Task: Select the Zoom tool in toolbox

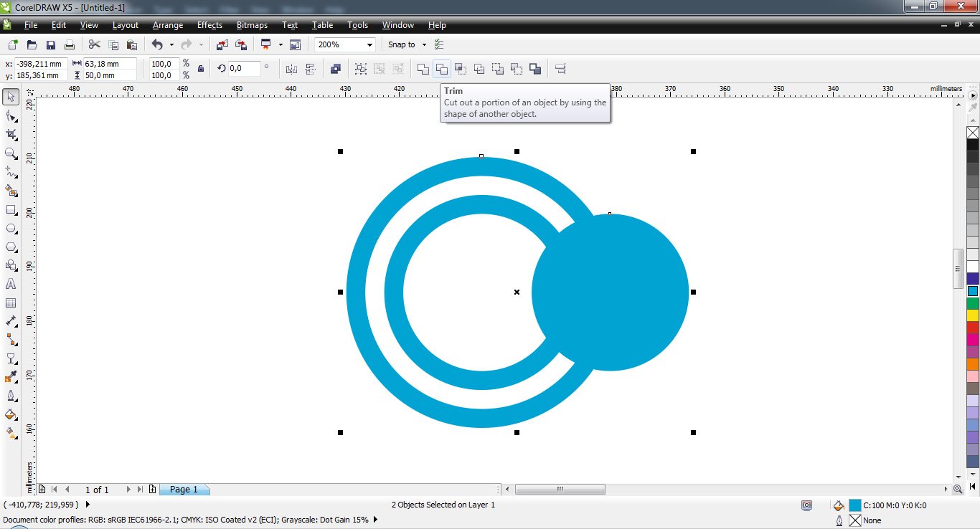Action: [x=11, y=153]
